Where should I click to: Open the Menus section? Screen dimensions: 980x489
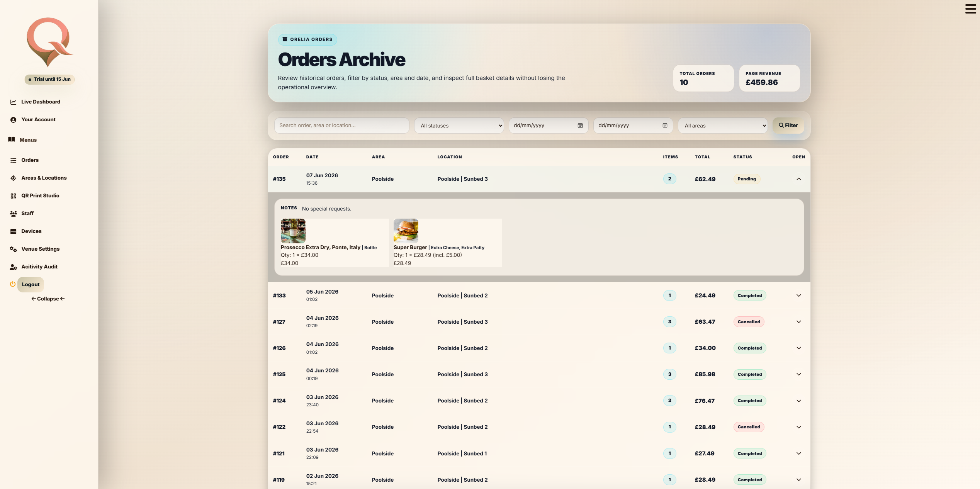coord(28,140)
